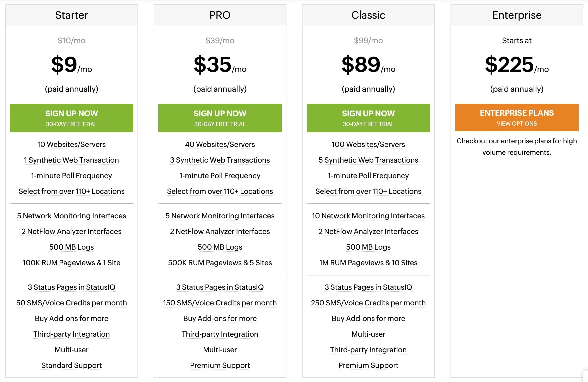Click PRO's 500K RUM Pageviews & 5 Sites
The image size is (588, 382).
click(x=220, y=263)
